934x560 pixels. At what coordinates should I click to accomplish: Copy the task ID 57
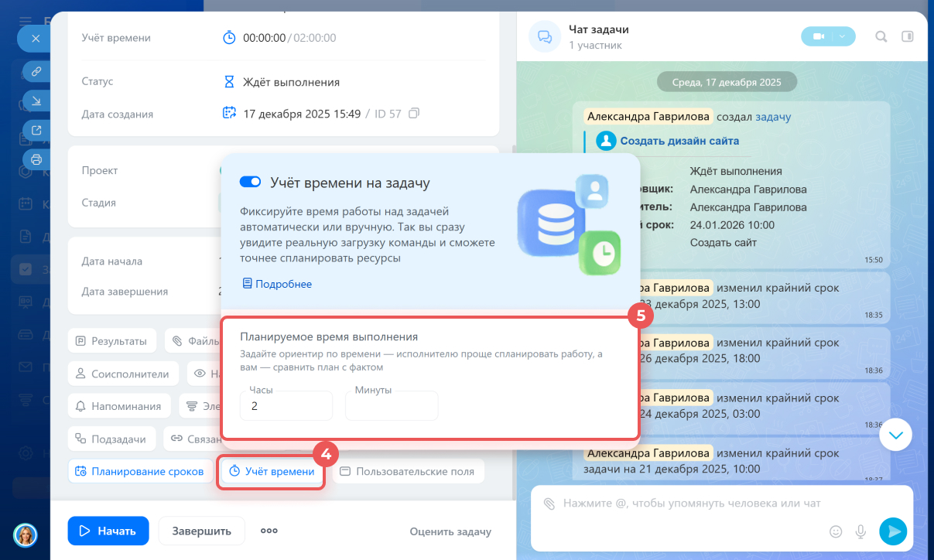414,114
